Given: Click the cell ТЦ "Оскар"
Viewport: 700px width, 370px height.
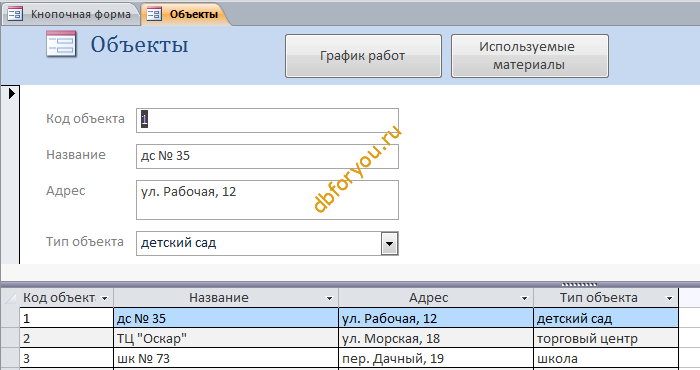Looking at the screenshot, I should 226,338.
